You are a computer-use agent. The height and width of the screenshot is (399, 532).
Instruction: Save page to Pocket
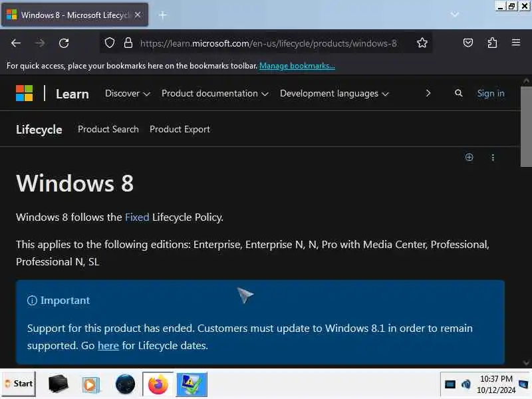pyautogui.click(x=468, y=43)
